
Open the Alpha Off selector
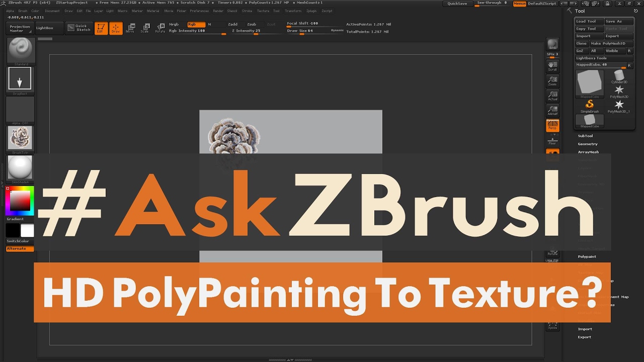pos(20,110)
